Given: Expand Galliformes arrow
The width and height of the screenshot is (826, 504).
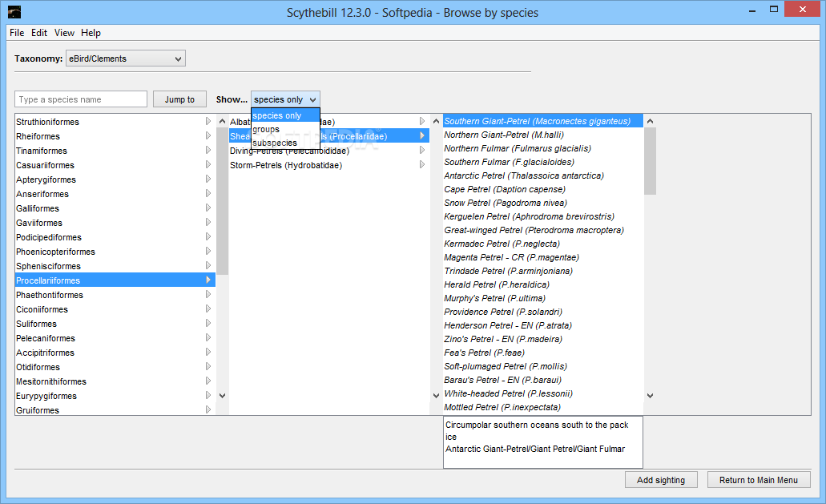Looking at the screenshot, I should point(208,208).
